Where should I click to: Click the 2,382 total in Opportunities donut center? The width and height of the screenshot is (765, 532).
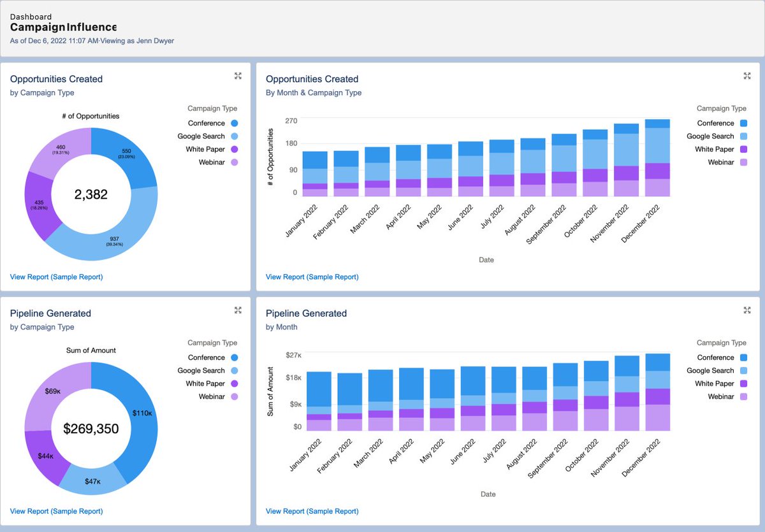coord(91,195)
